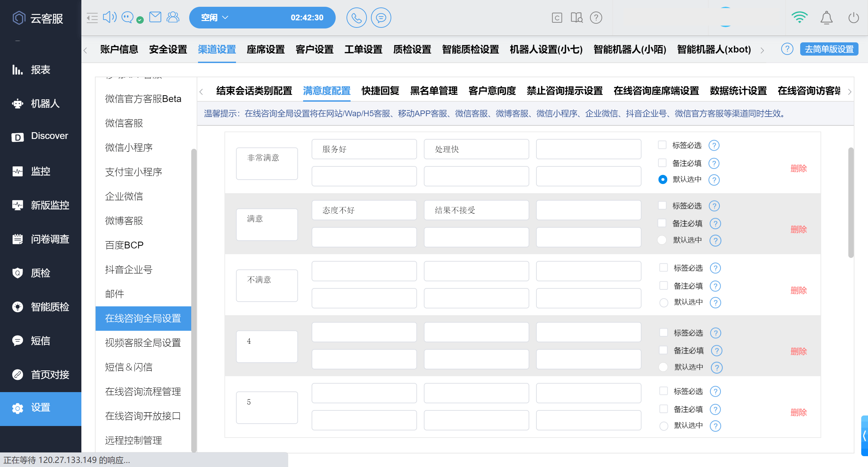868x467 pixels.
Task: Collapse the sidebar menu icon
Action: [92, 18]
